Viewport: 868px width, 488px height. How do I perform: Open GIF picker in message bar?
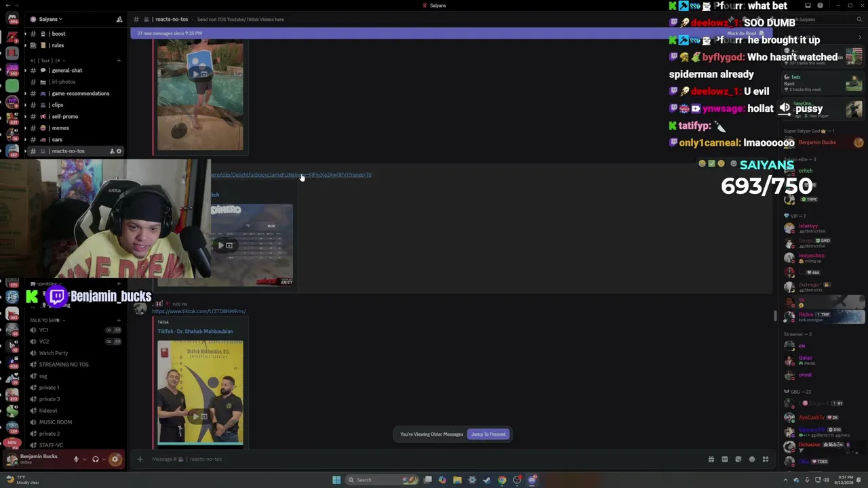tap(725, 459)
